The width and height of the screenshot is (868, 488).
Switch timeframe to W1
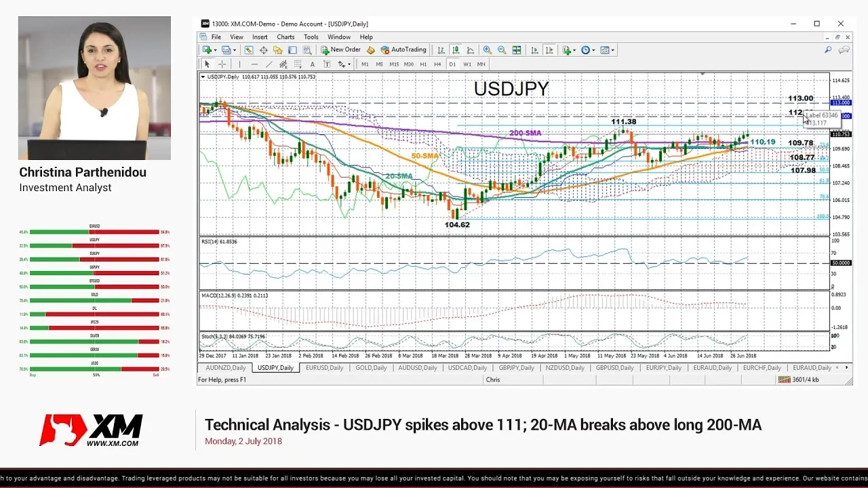[467, 64]
